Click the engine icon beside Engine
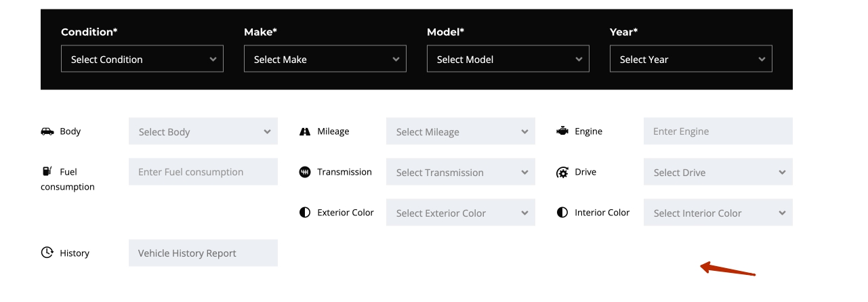The image size is (868, 302). pyautogui.click(x=562, y=131)
